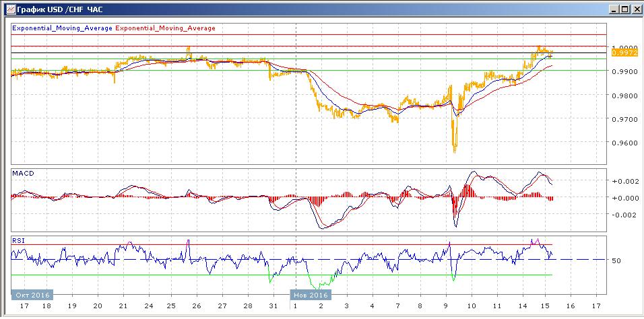This screenshot has height=319, width=644.
Task: Select date 26 on the time axis
Action: [197, 306]
